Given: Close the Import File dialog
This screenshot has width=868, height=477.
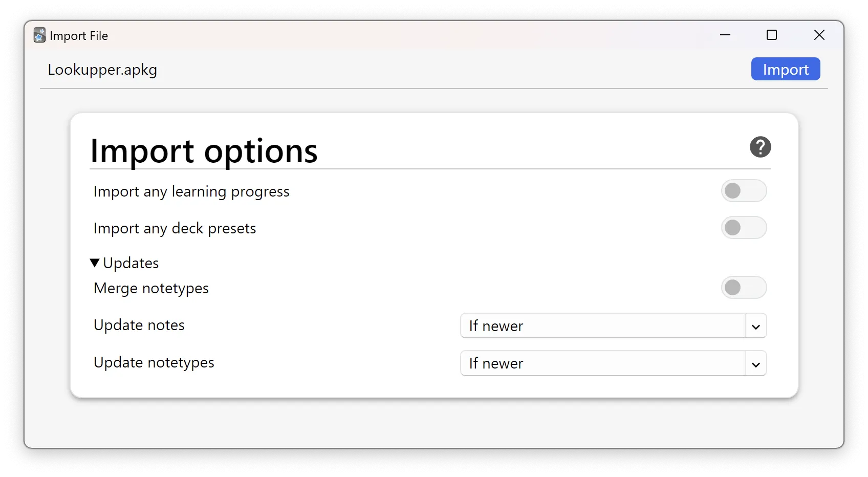Looking at the screenshot, I should 819,35.
